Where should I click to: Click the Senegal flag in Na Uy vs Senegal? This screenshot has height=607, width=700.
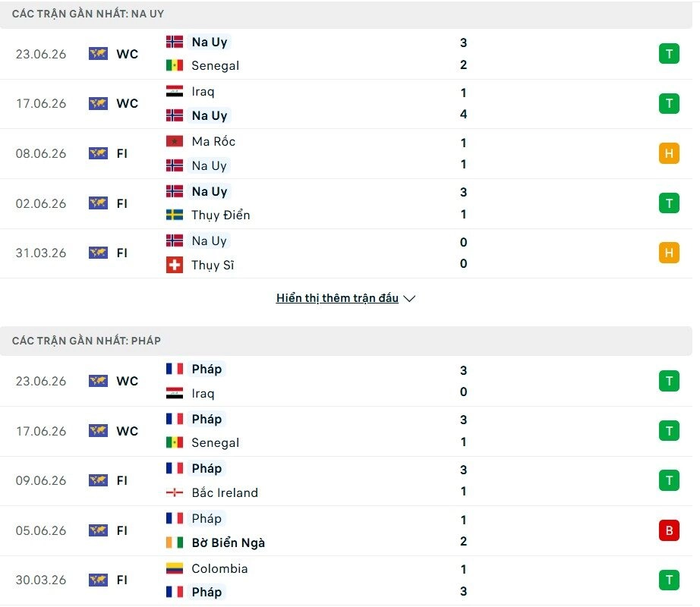coord(174,65)
